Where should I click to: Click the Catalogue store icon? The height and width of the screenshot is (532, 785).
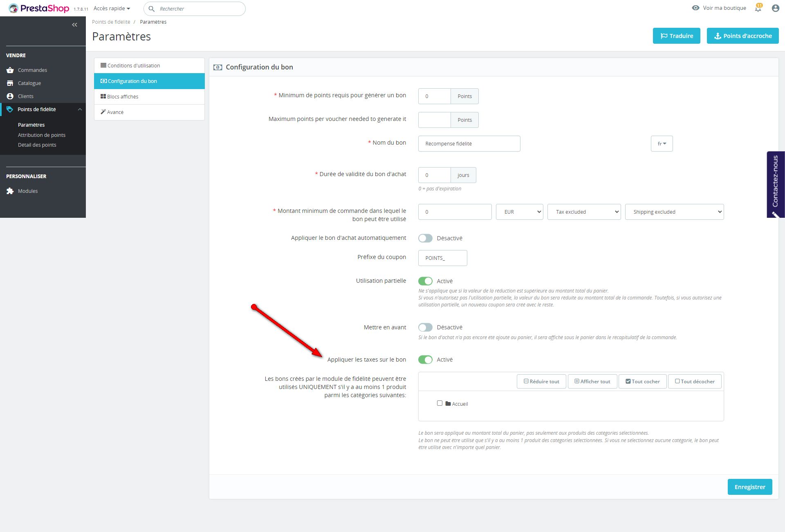(x=10, y=83)
